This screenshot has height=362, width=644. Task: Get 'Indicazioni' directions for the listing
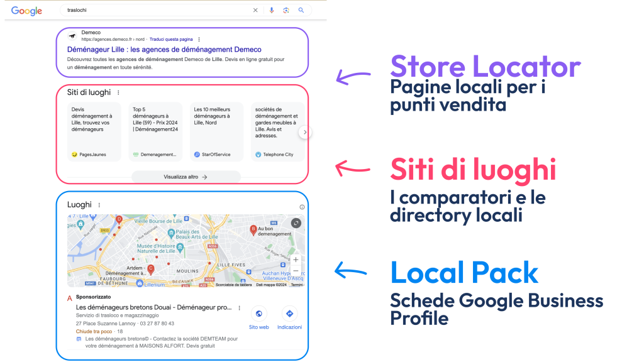coord(289,318)
